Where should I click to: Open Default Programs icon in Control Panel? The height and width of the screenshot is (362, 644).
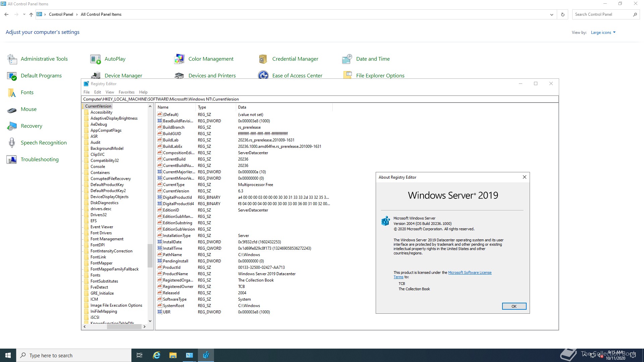[12, 76]
